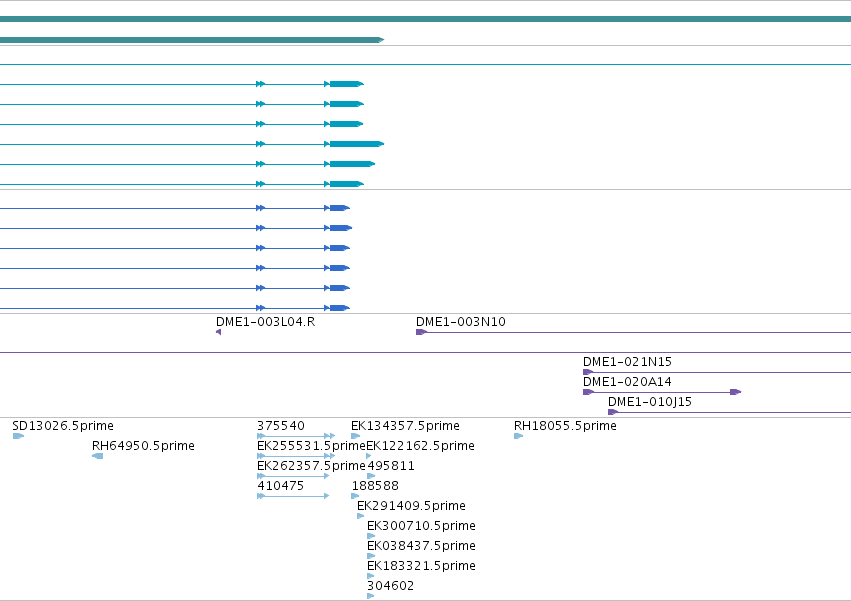851x601 pixels.
Task: Select the spliced alignment line under 375540
Action: click(x=296, y=436)
